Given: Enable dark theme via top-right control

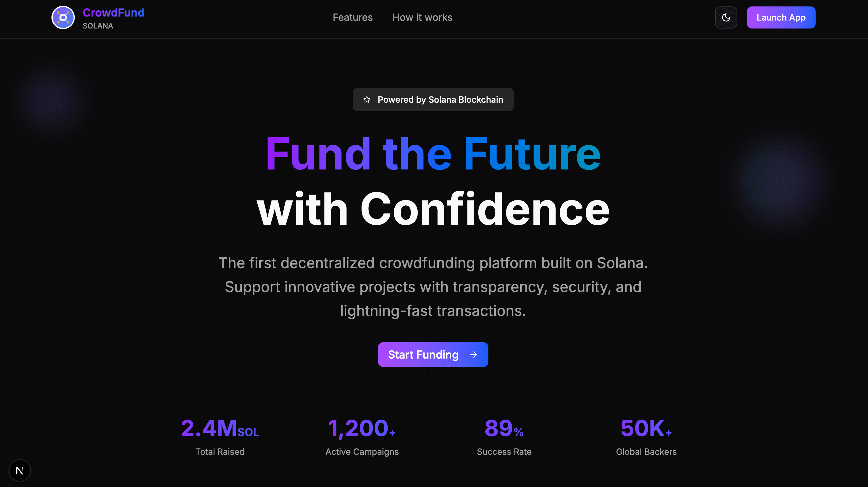Looking at the screenshot, I should [x=726, y=17].
